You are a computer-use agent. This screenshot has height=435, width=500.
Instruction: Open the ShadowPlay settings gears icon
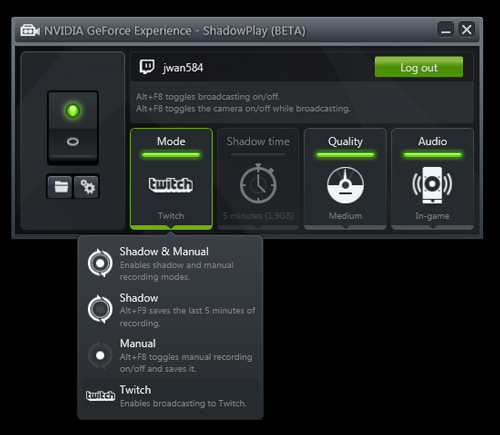pyautogui.click(x=87, y=187)
